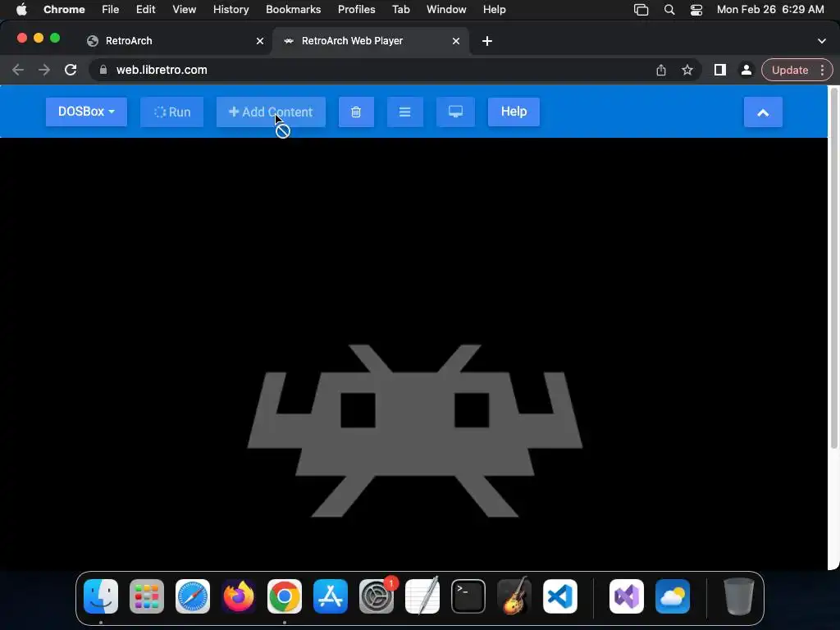Open Control Center icon
The width and height of the screenshot is (840, 630).
click(696, 10)
